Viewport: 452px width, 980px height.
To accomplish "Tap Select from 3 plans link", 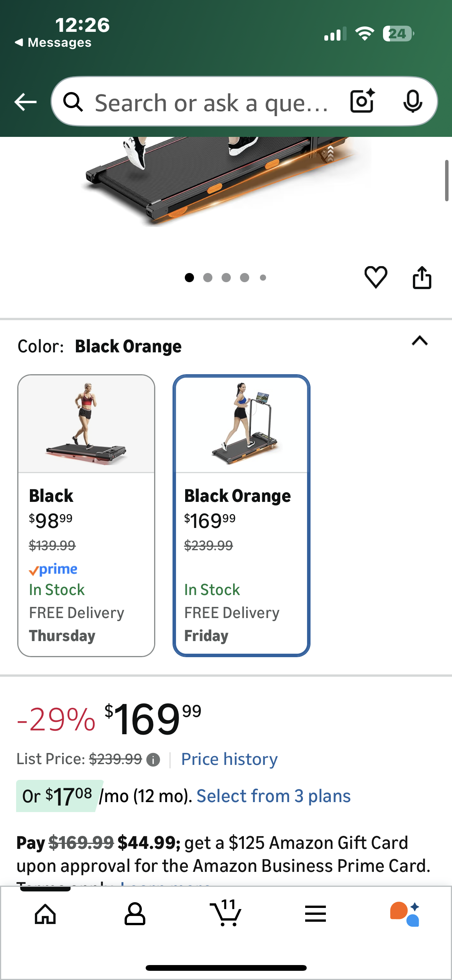I will 273,796.
